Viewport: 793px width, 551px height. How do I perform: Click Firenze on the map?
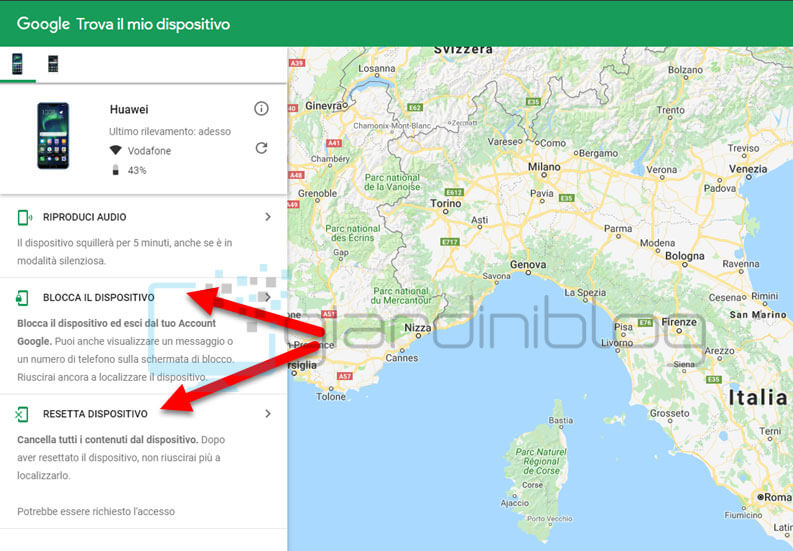(x=679, y=322)
